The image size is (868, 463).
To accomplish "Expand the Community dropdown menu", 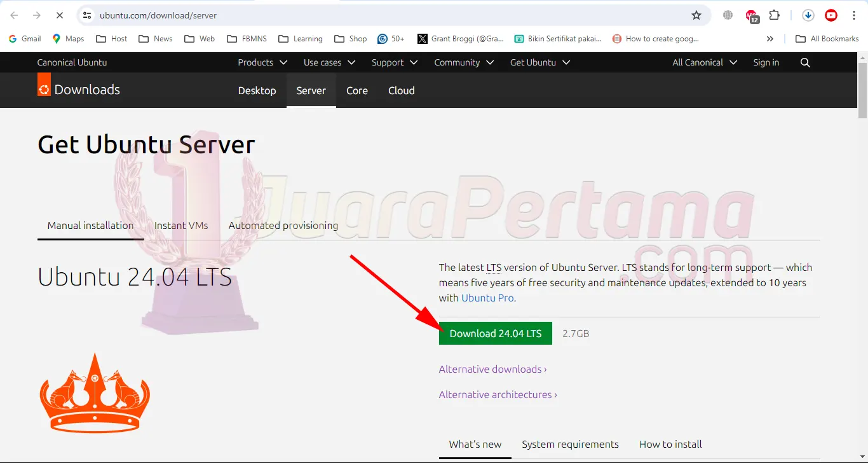I will pos(464,62).
